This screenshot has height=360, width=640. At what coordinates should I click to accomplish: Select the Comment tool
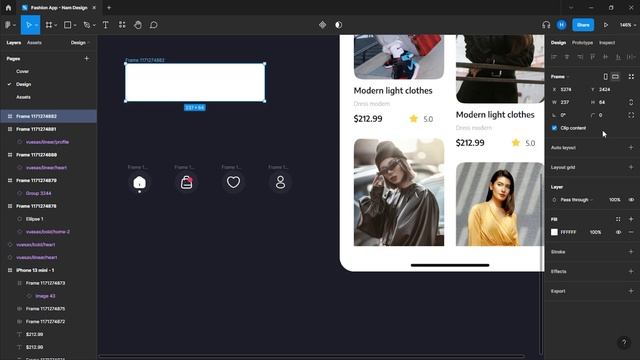(x=153, y=25)
